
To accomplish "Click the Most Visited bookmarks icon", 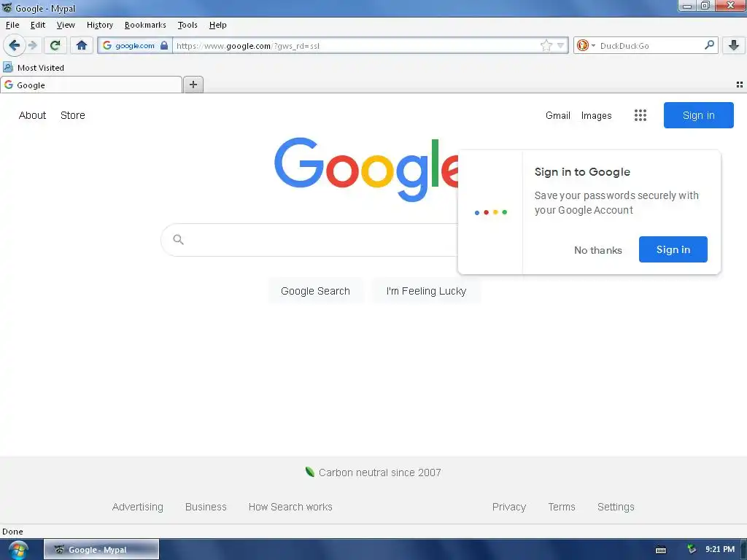I will tap(8, 67).
